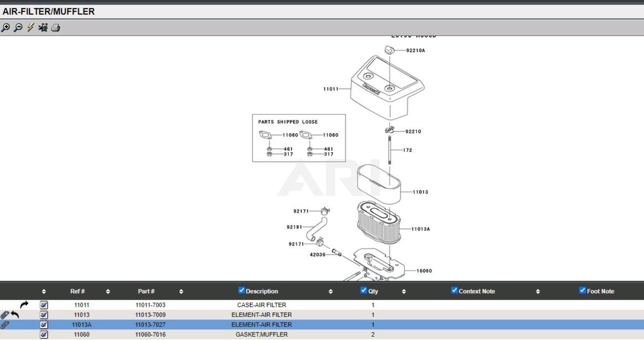The height and width of the screenshot is (340, 644).
Task: Click the zoom out magnifier icon
Action: (x=18, y=27)
